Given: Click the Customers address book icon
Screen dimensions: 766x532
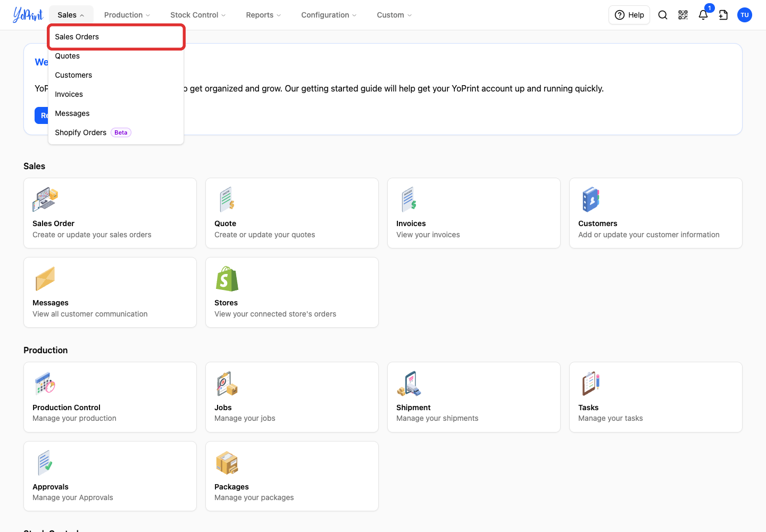Looking at the screenshot, I should pos(591,199).
